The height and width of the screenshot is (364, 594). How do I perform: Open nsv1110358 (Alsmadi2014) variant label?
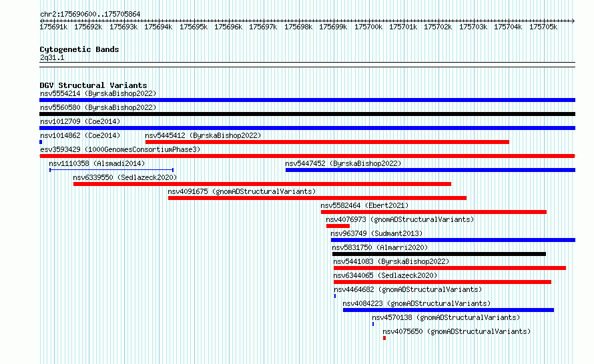[97, 163]
